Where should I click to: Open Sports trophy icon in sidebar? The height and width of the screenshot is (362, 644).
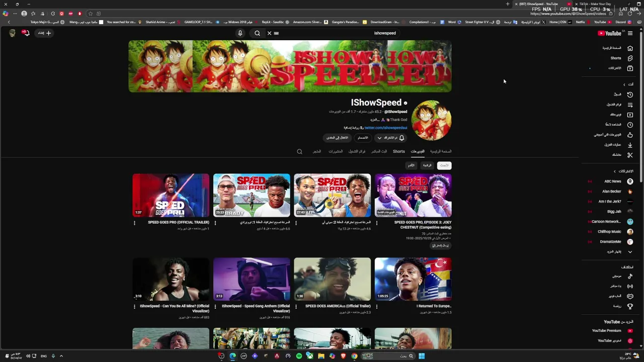(630, 306)
